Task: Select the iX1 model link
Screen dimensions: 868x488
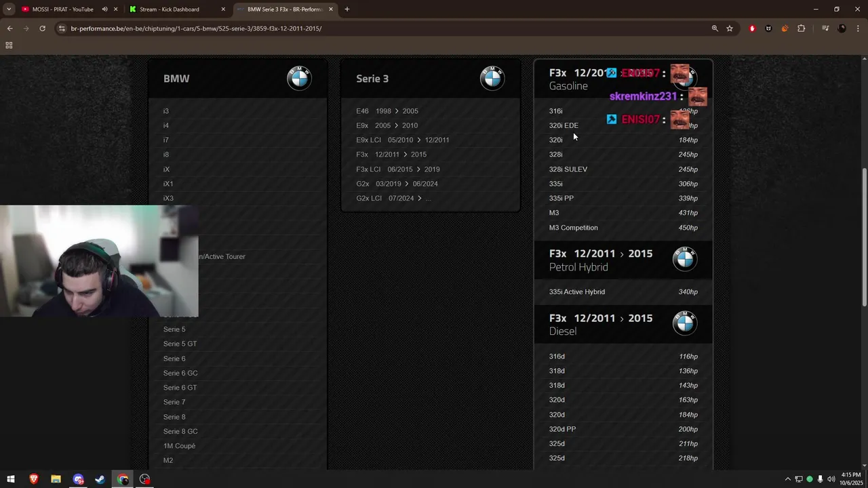Action: pyautogui.click(x=168, y=184)
